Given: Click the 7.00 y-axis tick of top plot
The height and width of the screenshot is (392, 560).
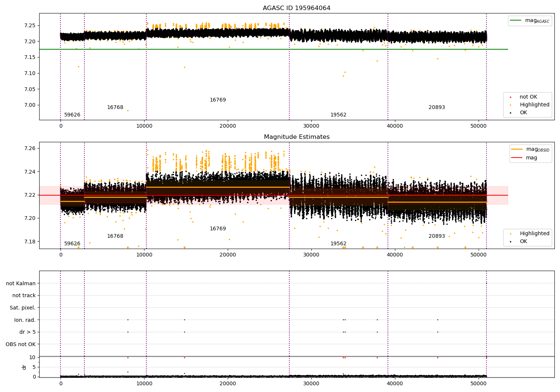Looking at the screenshot, I should tap(30, 105).
